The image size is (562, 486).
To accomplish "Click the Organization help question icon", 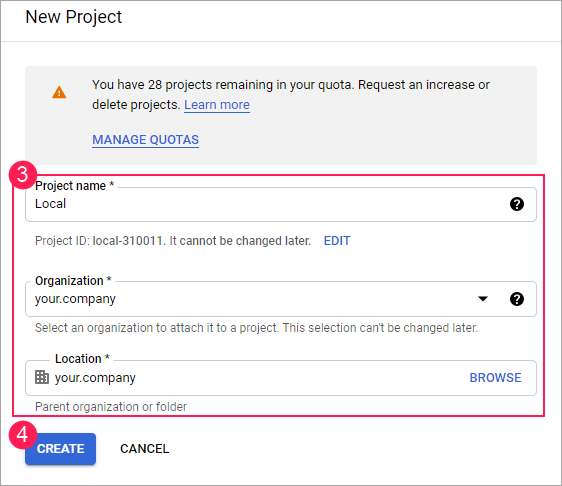I will click(x=516, y=299).
